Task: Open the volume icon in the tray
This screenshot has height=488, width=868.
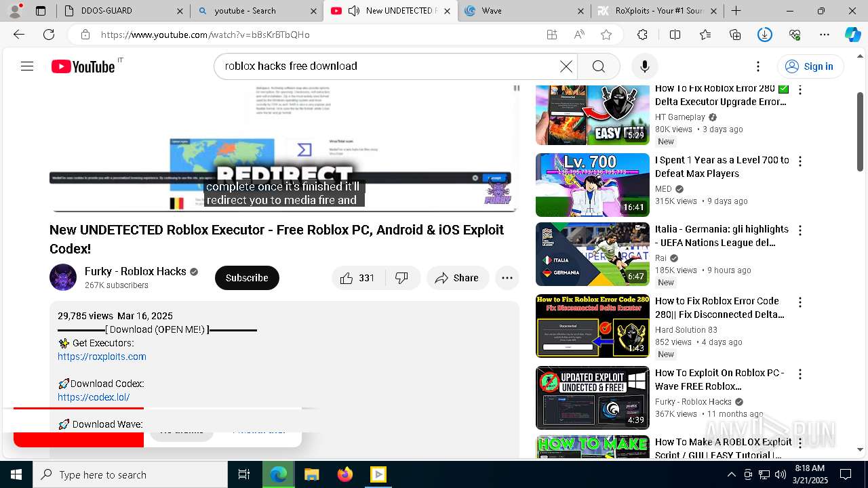Action: (x=781, y=474)
